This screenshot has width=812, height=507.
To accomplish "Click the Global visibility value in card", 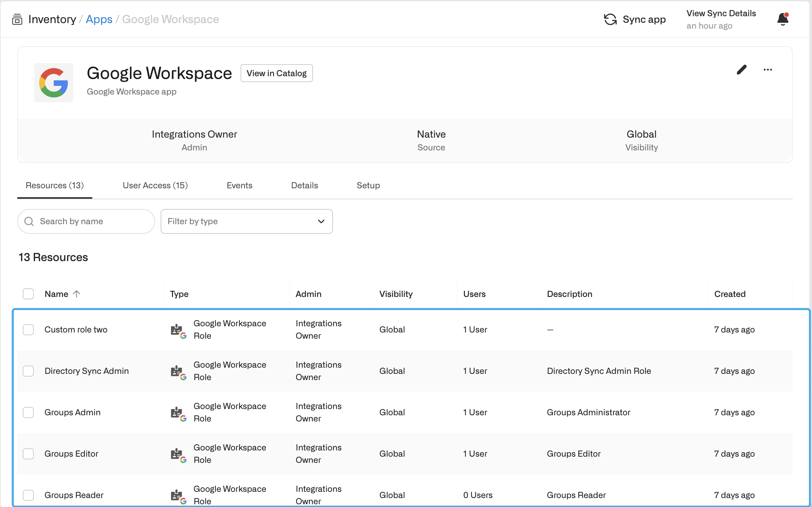I will click(641, 134).
